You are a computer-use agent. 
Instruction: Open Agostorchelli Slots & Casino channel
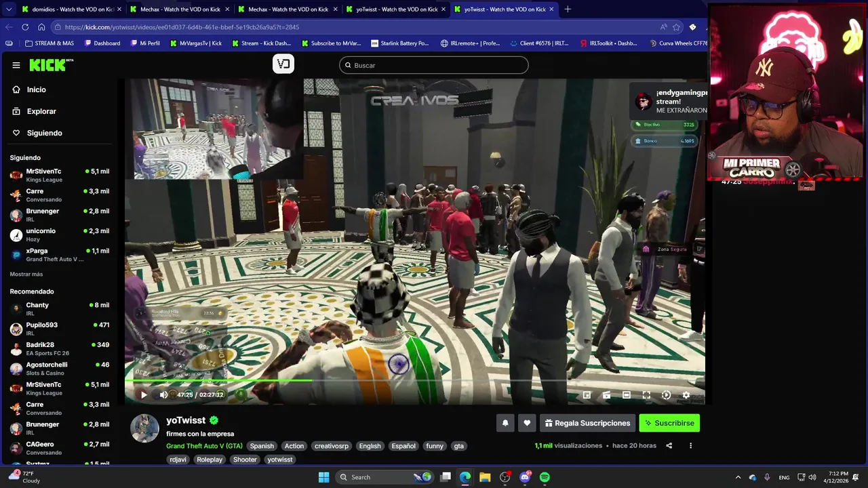pyautogui.click(x=60, y=368)
